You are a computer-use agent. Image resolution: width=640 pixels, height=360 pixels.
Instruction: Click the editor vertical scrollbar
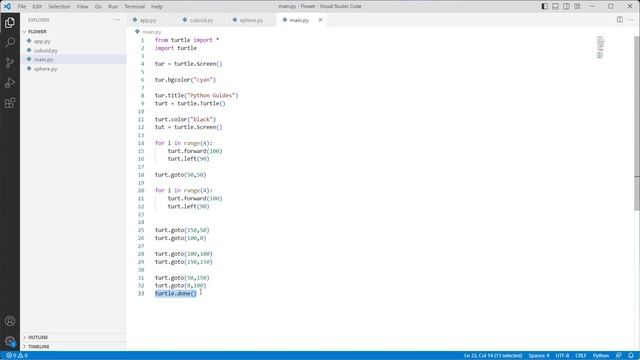coord(637,122)
